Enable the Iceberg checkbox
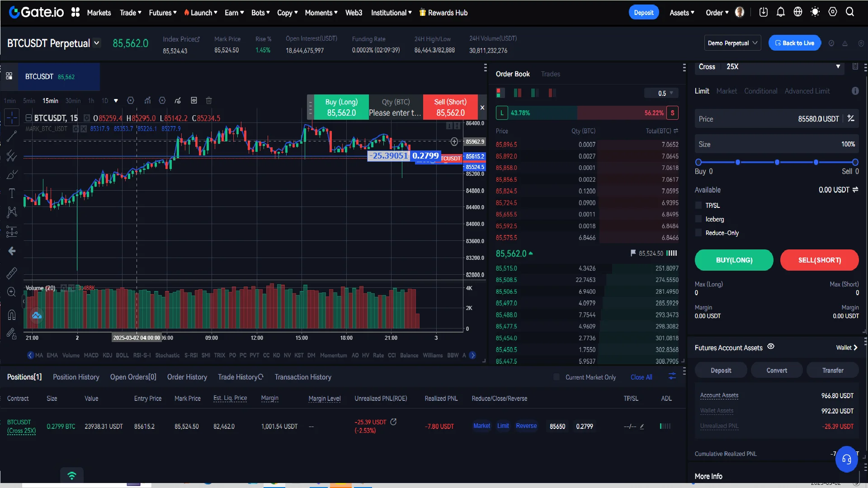868x488 pixels. (x=699, y=219)
